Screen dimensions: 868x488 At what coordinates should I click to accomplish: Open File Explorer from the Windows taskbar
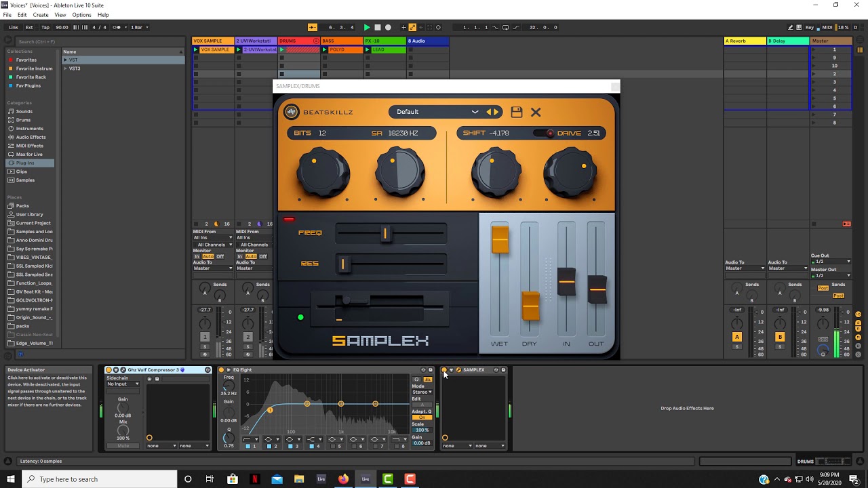(x=299, y=479)
